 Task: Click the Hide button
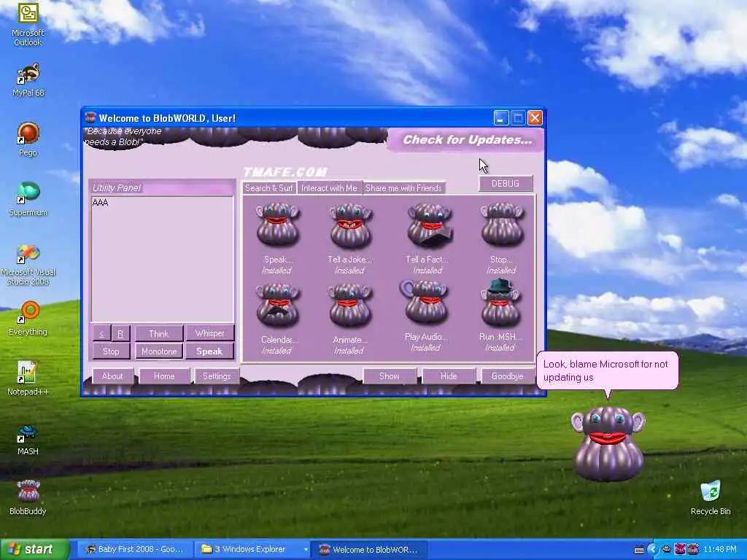[449, 376]
